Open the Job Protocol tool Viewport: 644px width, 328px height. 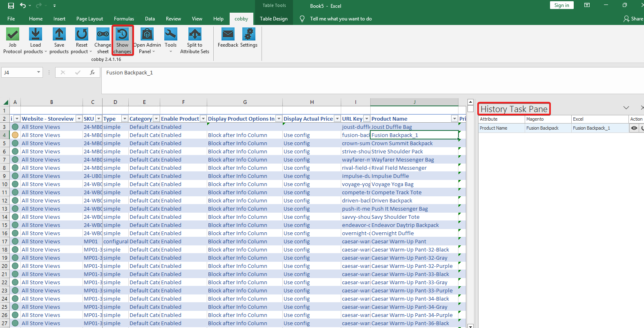(12, 40)
